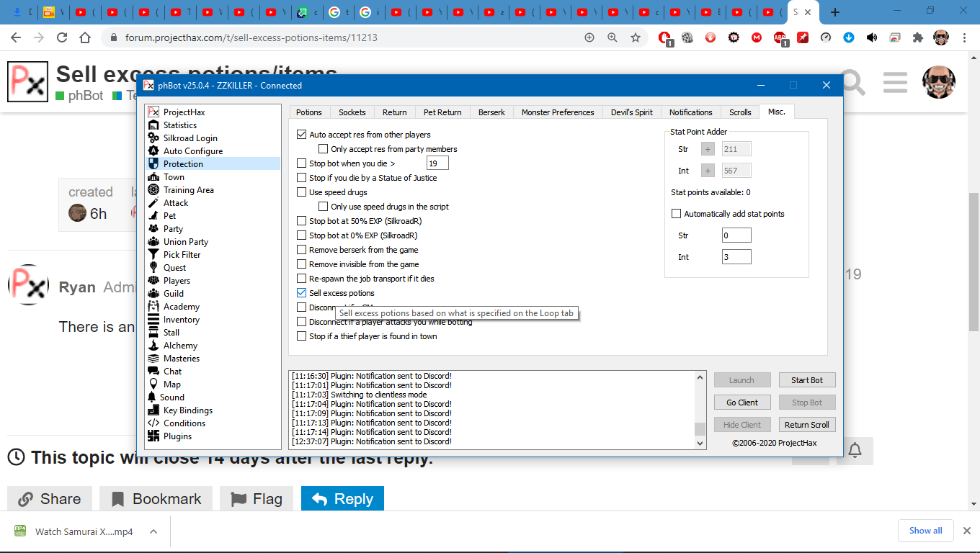Screen dimensions: 980x553
Task: Enable Use speed drugs option
Action: 302,192
